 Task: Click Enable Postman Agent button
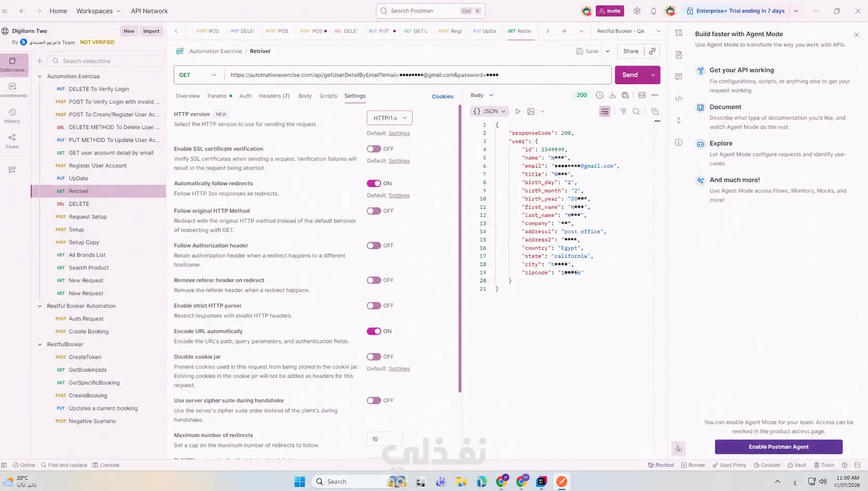pos(778,447)
